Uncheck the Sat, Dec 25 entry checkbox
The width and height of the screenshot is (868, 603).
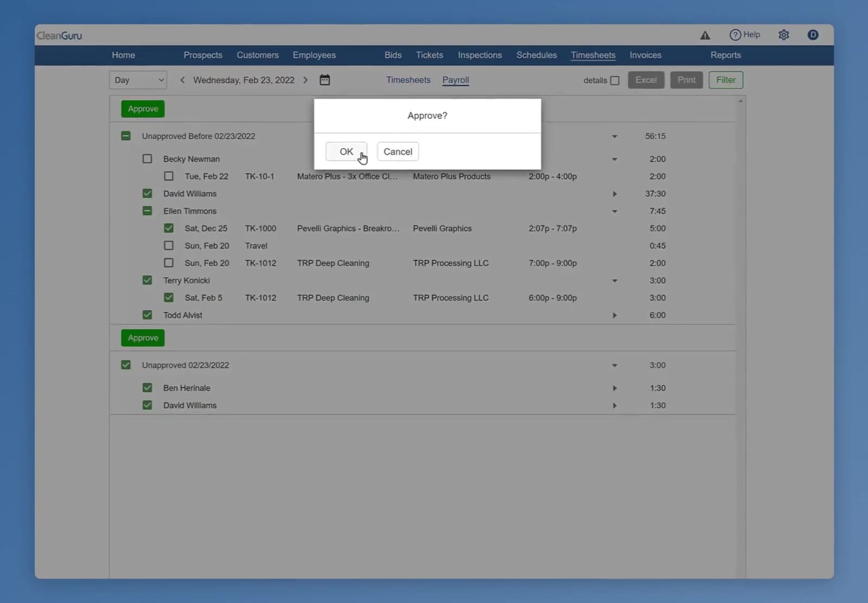[x=169, y=228]
